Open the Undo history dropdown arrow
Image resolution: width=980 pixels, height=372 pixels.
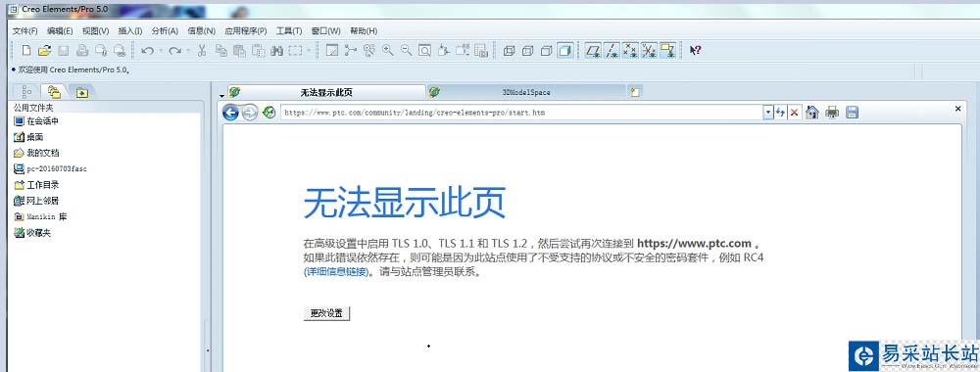click(x=161, y=51)
